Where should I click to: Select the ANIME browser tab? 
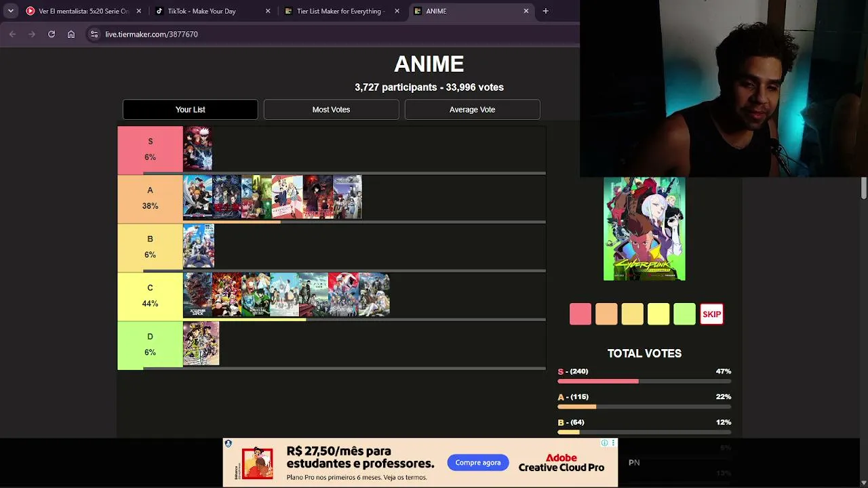(471, 11)
